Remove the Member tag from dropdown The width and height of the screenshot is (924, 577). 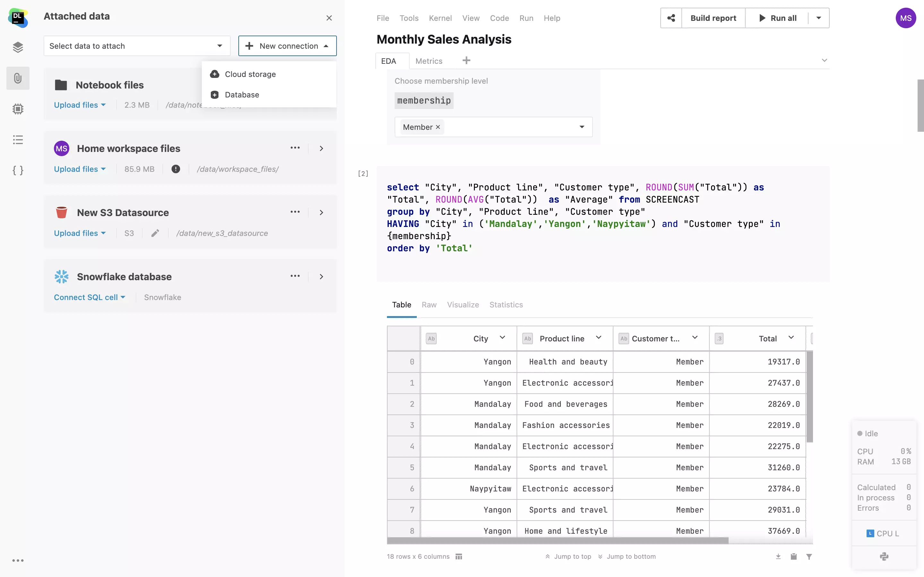click(x=438, y=127)
